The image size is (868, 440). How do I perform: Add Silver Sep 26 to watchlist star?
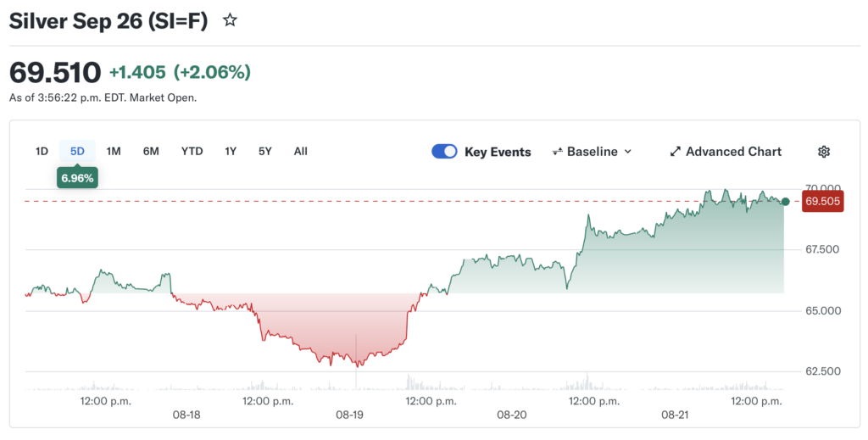pos(230,21)
